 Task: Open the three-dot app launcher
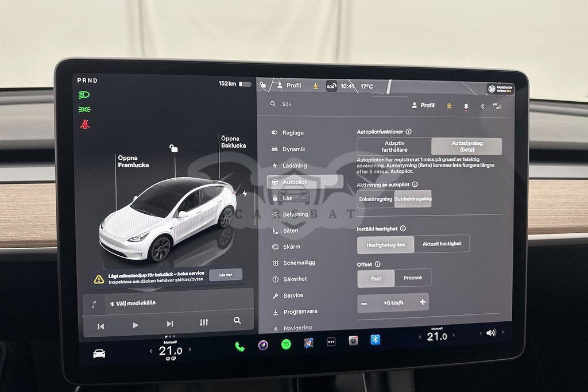[x=331, y=341]
